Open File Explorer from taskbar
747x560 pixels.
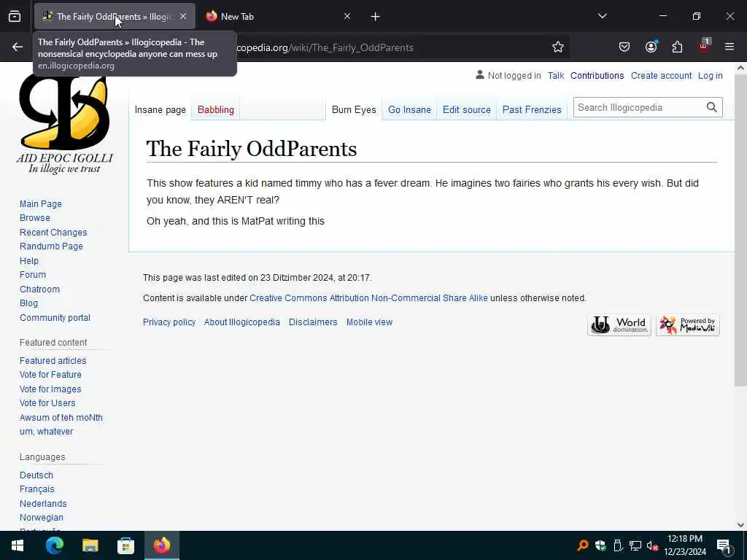point(90,545)
